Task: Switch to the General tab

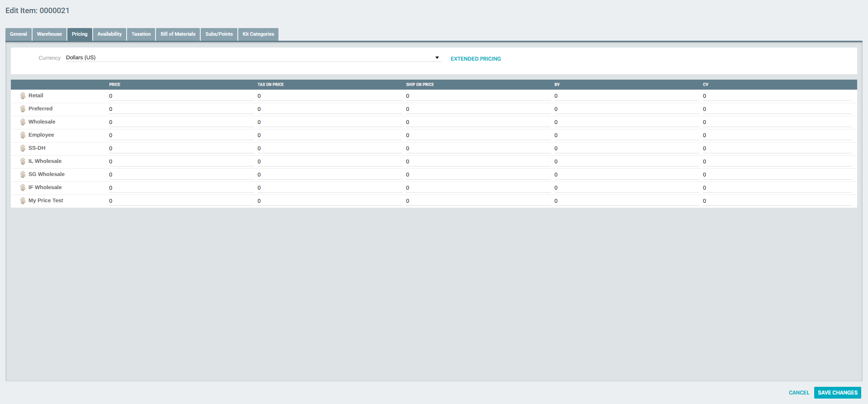Action: [x=19, y=34]
